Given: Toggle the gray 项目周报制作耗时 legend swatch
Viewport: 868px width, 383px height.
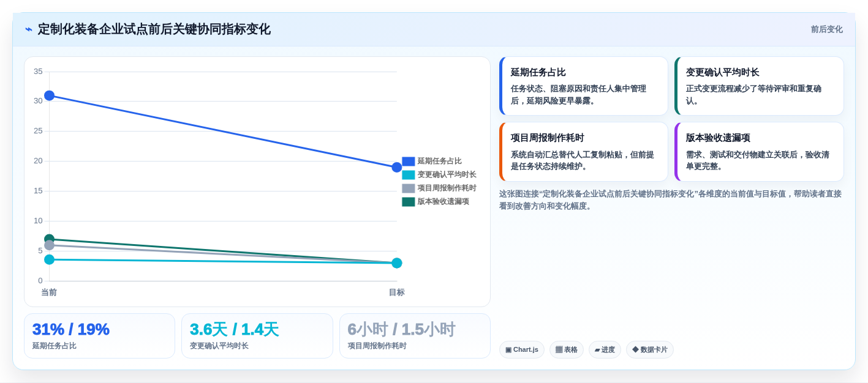Looking at the screenshot, I should pos(409,188).
